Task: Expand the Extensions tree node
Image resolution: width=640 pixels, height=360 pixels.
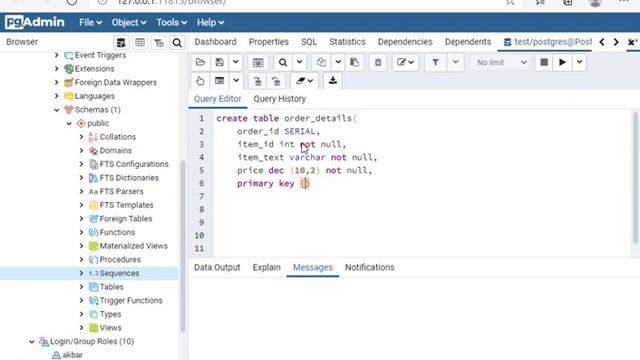Action: [x=57, y=69]
